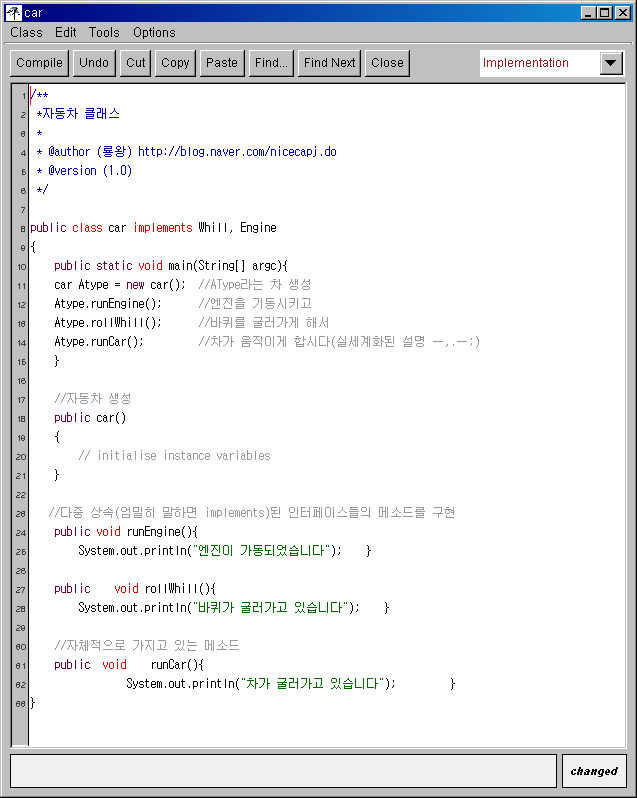Click the 'car Atype = new car();' statement
This screenshot has height=798, width=637.
coord(120,284)
